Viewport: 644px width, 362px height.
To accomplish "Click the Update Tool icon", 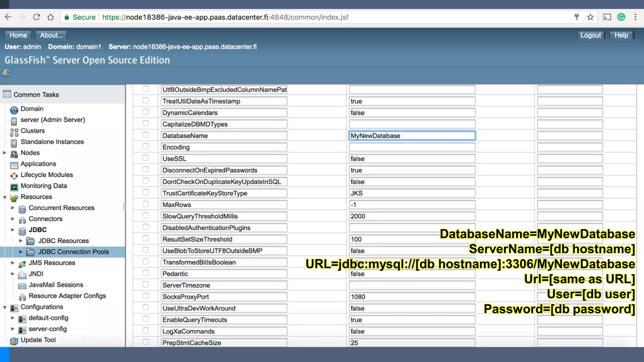I will 14,341.
